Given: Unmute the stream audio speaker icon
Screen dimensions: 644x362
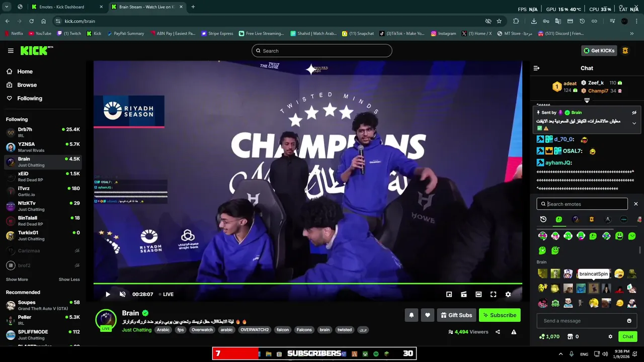Looking at the screenshot, I should (122, 294).
